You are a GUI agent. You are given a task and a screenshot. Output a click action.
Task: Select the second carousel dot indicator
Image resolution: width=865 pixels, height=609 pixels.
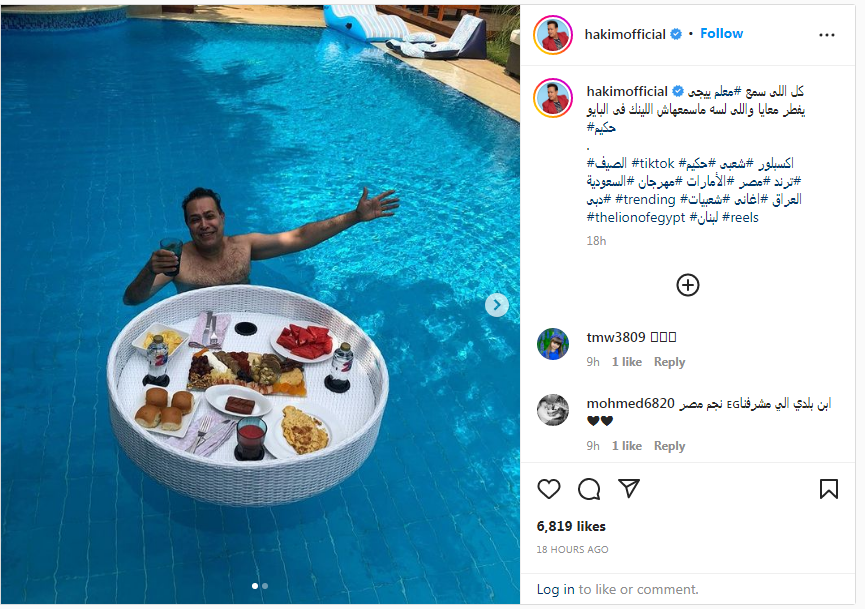point(265,586)
